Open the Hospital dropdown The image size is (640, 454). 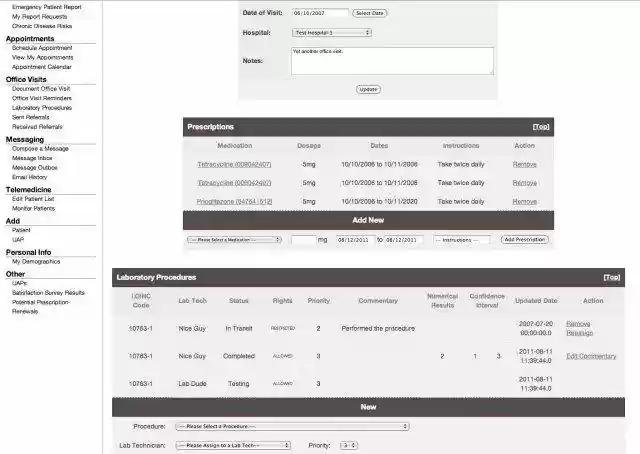(x=331, y=33)
